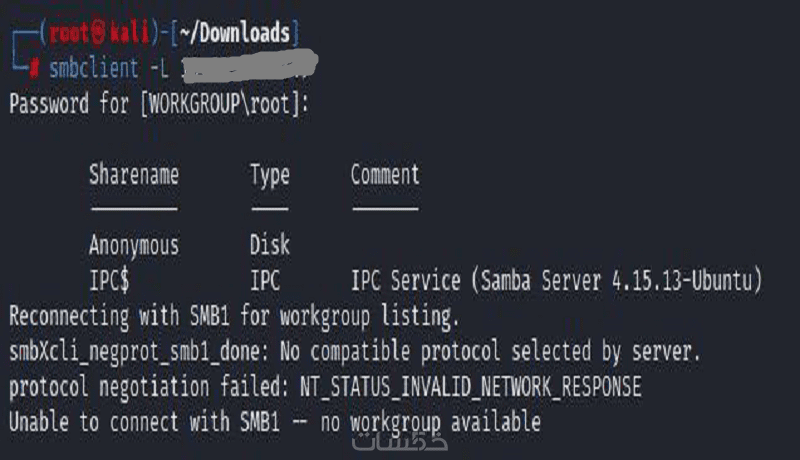This screenshot has width=800, height=460.
Task: Click the smbXcli_negprot_smb1_done error text
Action: click(139, 352)
